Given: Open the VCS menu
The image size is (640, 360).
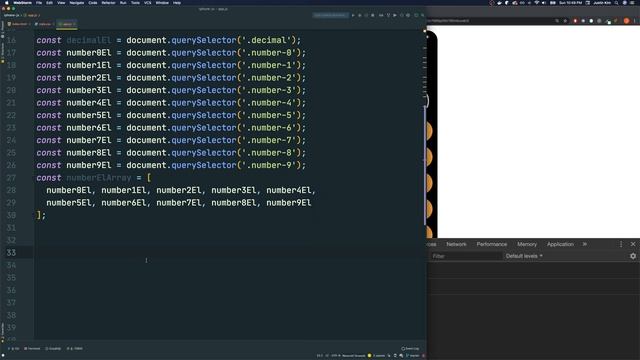Looking at the screenshot, I should point(147,2).
